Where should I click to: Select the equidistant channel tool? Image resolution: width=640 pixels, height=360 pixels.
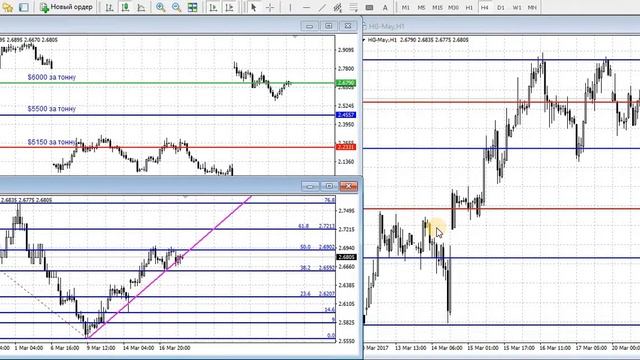point(338,7)
